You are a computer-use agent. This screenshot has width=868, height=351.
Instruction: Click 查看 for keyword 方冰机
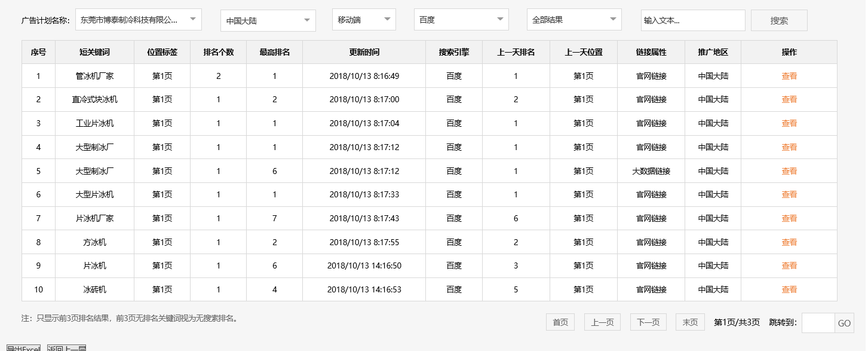click(x=789, y=242)
